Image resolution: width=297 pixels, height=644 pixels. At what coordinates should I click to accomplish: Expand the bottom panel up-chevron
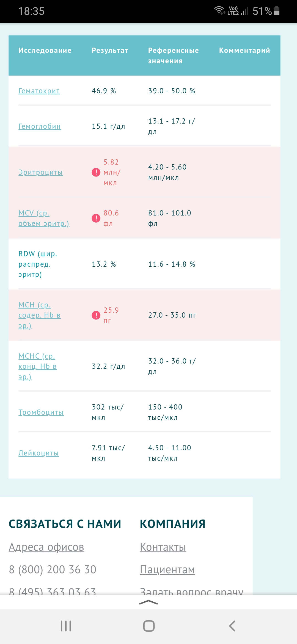pyautogui.click(x=148, y=602)
